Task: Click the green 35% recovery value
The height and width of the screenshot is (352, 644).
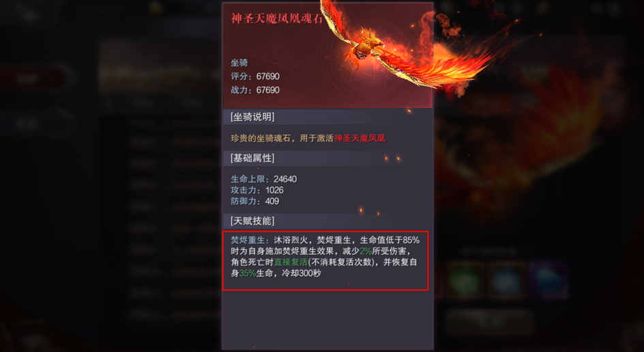Action: [x=247, y=273]
